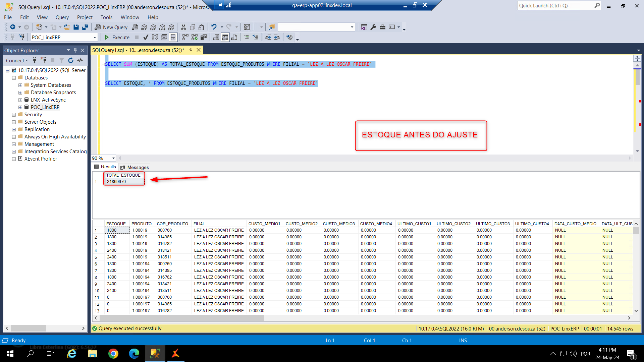Click the Execute button
The height and width of the screenshot is (362, 644).
pos(117,37)
